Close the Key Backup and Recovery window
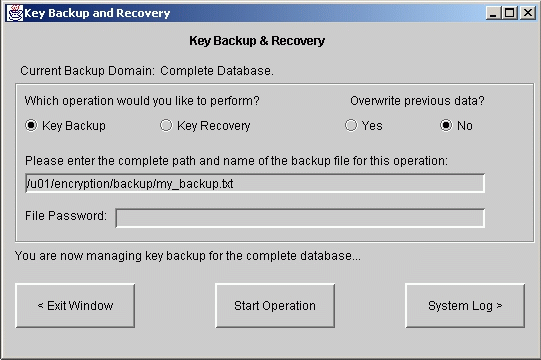This screenshot has width=541, height=360. click(x=528, y=13)
